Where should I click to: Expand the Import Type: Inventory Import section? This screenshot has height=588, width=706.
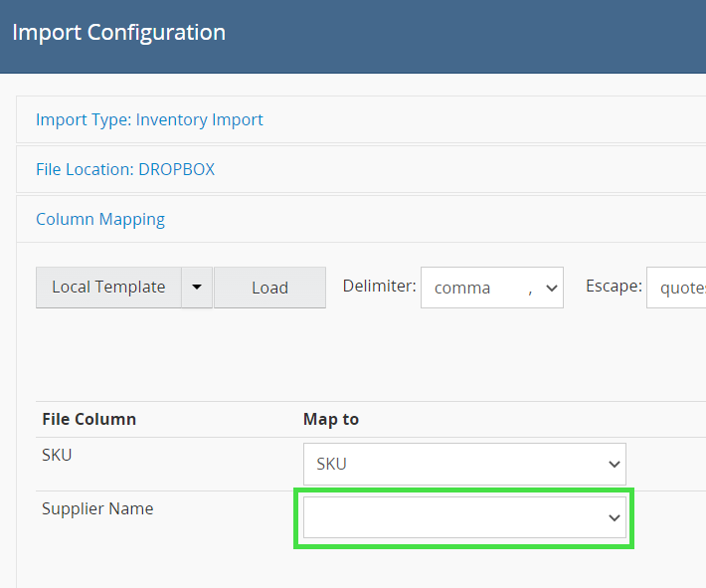pos(149,119)
